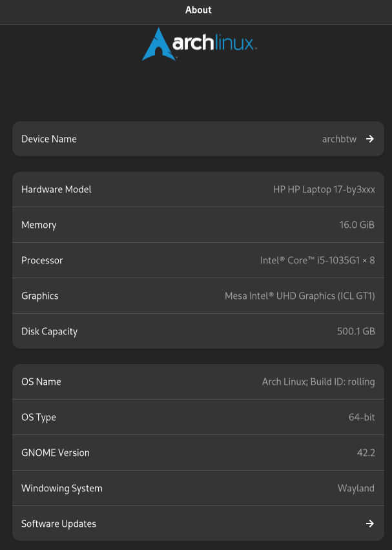The image size is (392, 550).
Task: Click the About header title
Action: coord(198,10)
